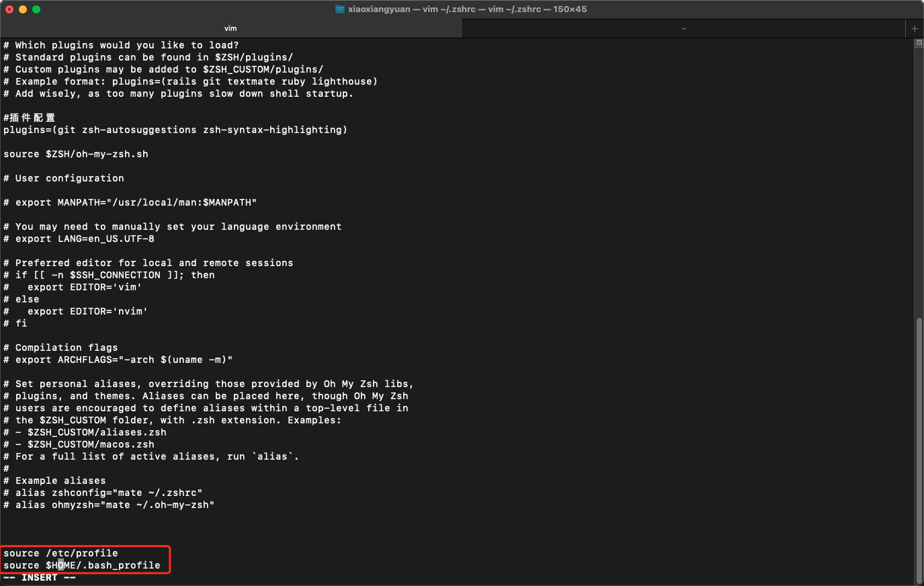The width and height of the screenshot is (924, 586).
Task: Click the folder icon in the title bar
Action: pos(340,9)
